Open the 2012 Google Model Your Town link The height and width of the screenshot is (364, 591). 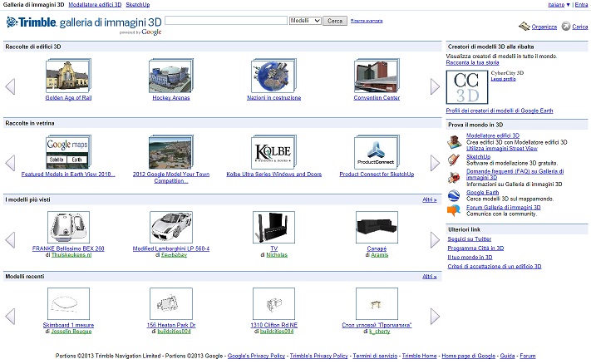[171, 177]
